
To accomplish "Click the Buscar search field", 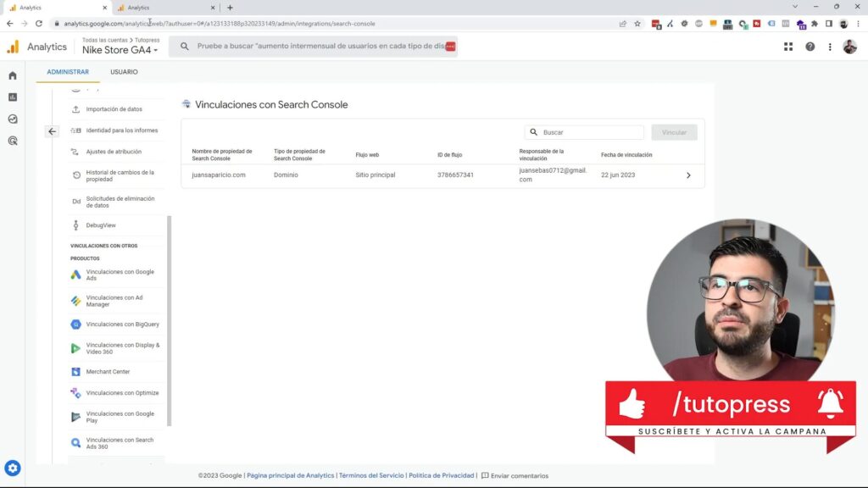I will coord(584,132).
